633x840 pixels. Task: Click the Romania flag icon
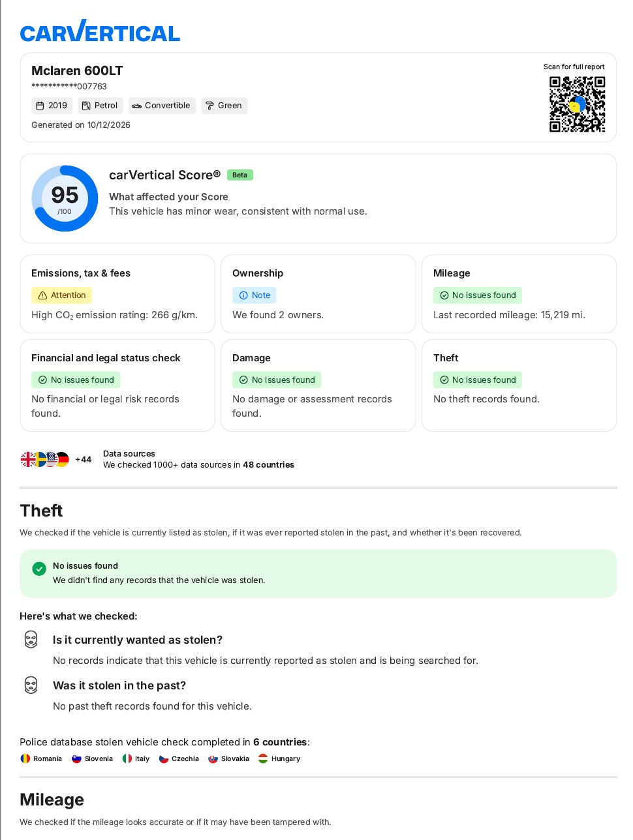[x=25, y=758]
